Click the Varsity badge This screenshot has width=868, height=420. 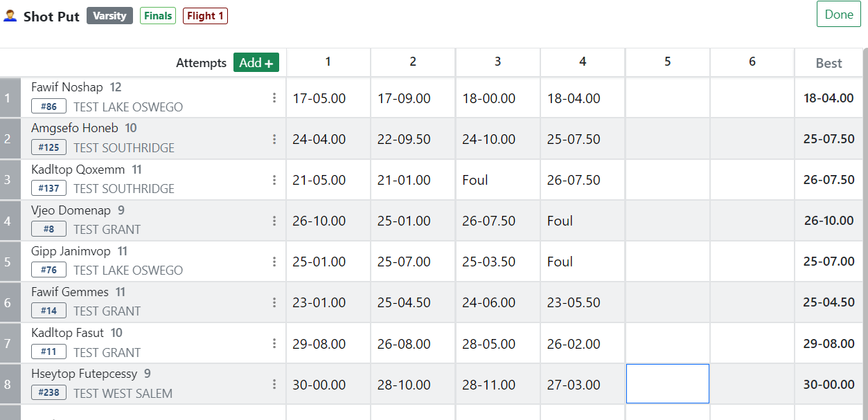point(109,16)
